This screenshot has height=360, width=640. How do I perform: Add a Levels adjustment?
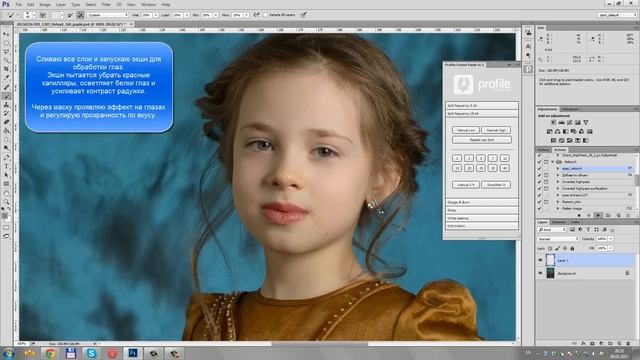[x=562, y=122]
